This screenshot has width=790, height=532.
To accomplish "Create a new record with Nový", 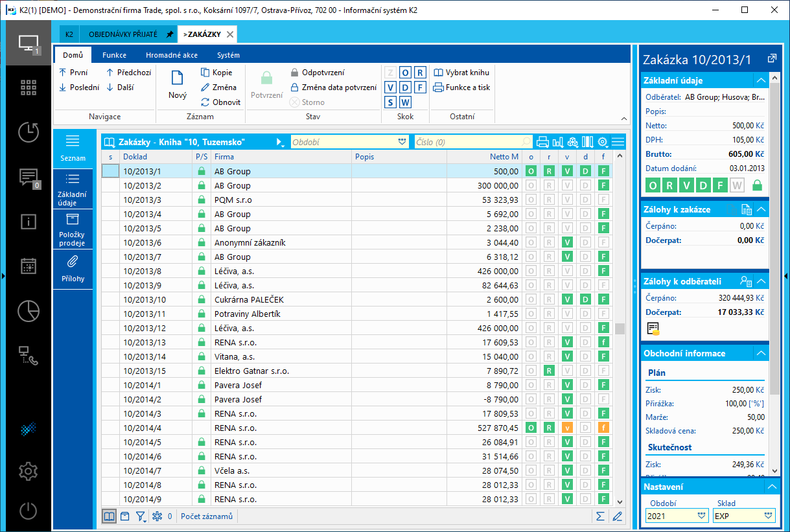I will [x=177, y=84].
